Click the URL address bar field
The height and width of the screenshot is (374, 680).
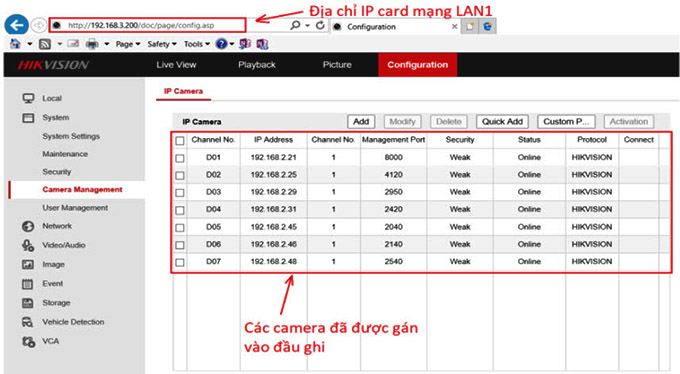(x=147, y=25)
